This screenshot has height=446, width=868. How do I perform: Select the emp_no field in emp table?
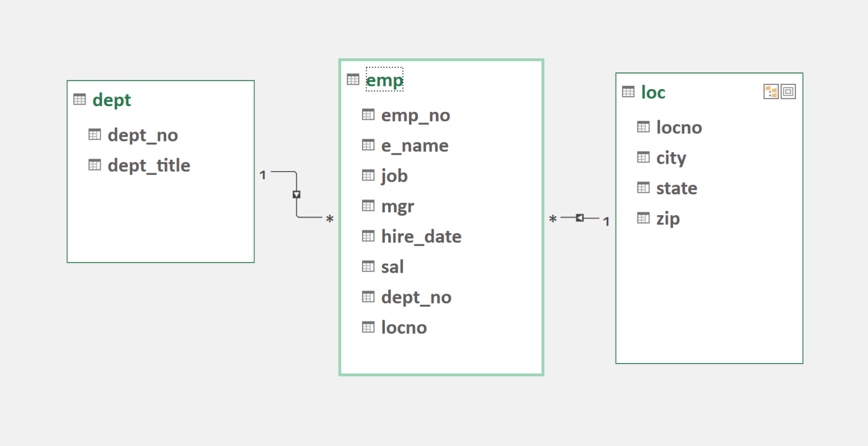[415, 115]
